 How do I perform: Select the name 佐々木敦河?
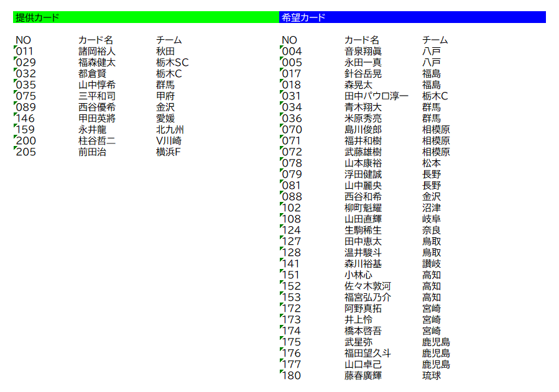pos(367,286)
